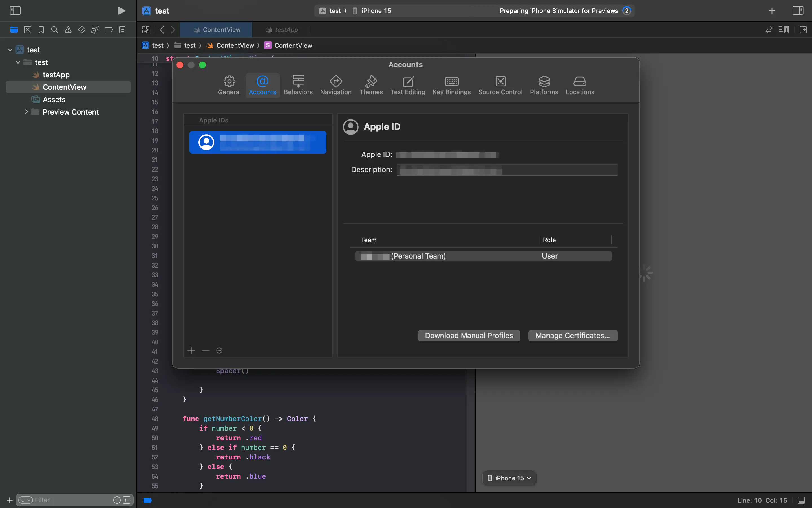Add a new file with plus button
Viewport: 812px width, 508px height.
pyautogui.click(x=9, y=500)
